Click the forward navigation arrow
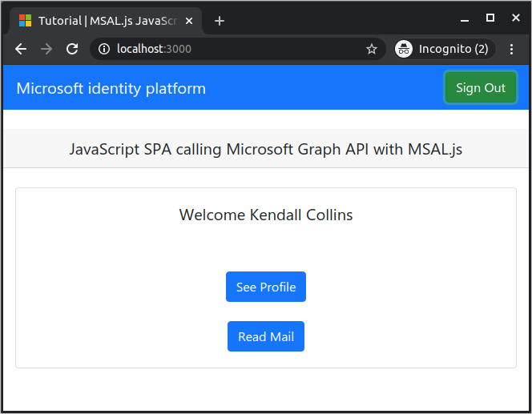Screen dimensions: 532x414 coord(46,49)
